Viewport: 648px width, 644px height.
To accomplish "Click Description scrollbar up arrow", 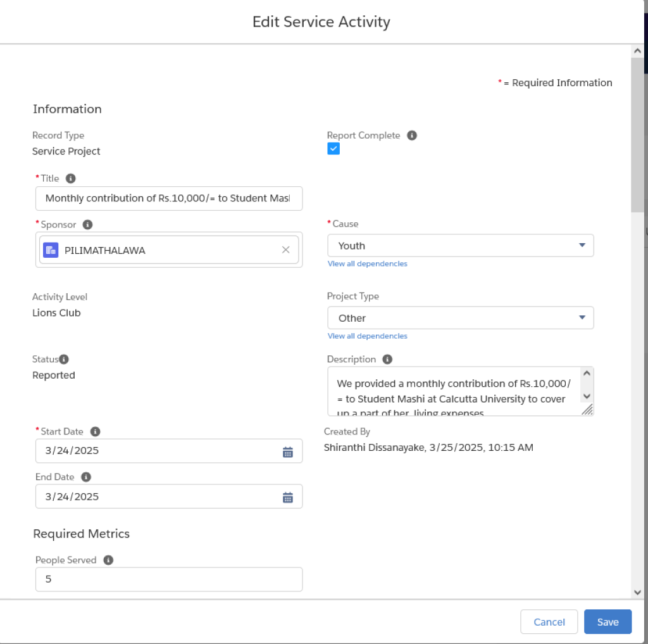I will (587, 373).
